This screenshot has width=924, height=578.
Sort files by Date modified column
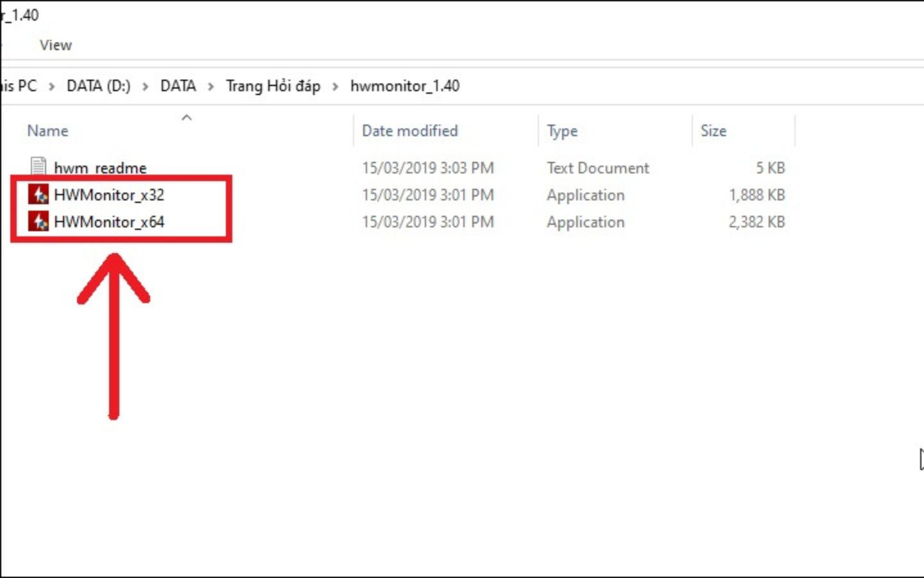[409, 130]
